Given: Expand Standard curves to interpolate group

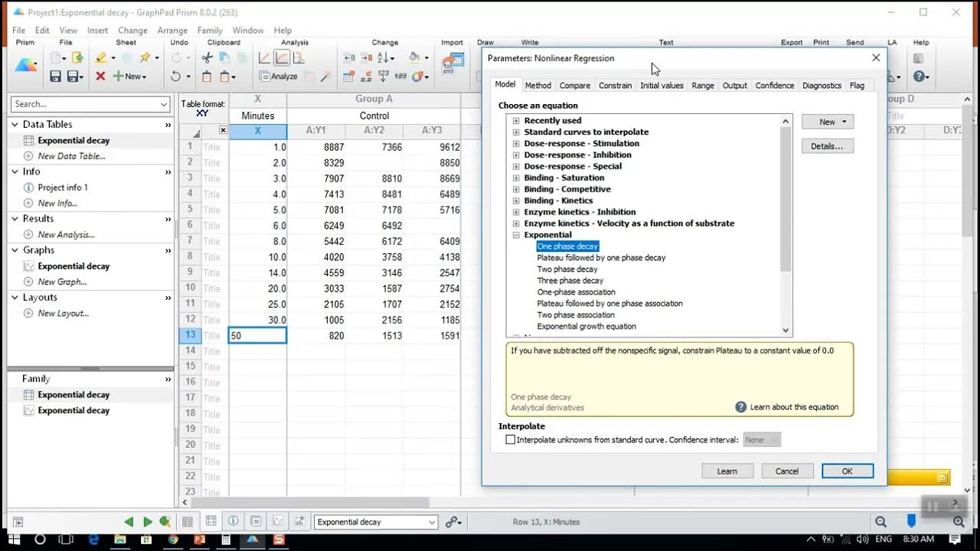Looking at the screenshot, I should [x=516, y=132].
